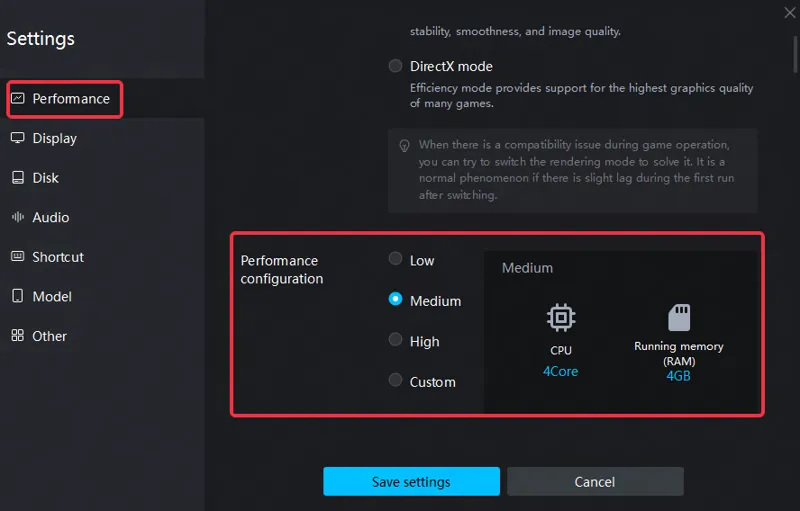Click the Model phone icon
800x511 pixels.
coord(18,296)
